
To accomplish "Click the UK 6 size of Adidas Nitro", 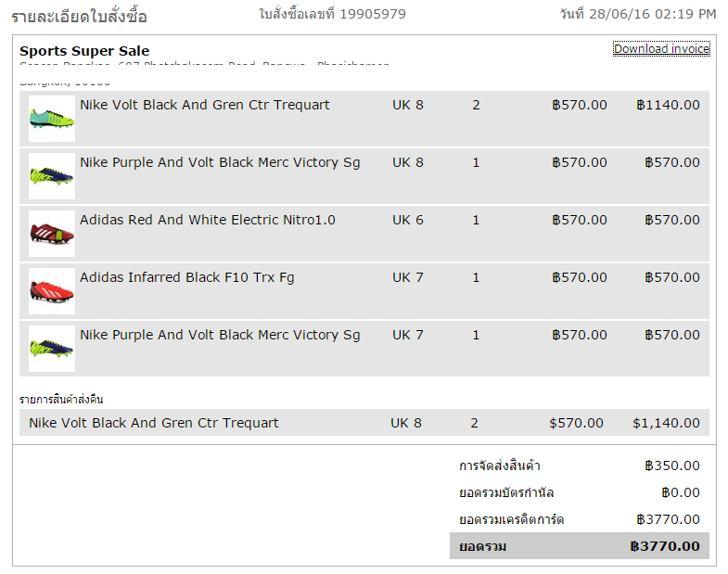I will point(408,220).
